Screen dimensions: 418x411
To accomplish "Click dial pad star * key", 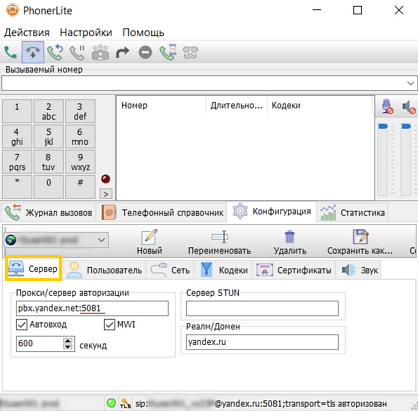I will (17, 187).
